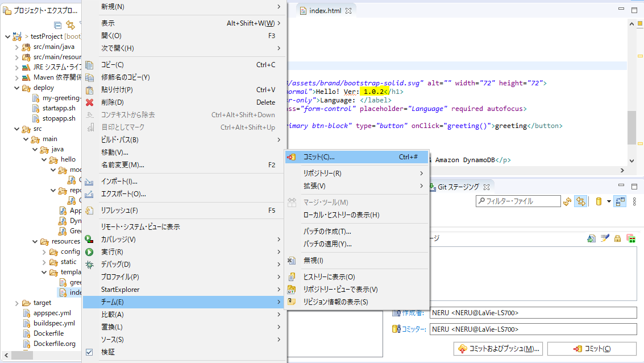Click the pencil-and-lines commit message icon
644x363 pixels.
click(x=605, y=239)
